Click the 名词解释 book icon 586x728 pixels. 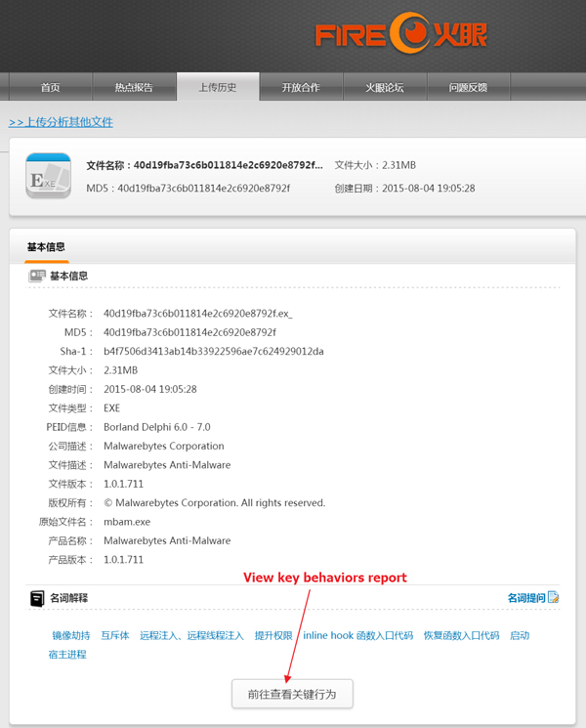click(37, 598)
